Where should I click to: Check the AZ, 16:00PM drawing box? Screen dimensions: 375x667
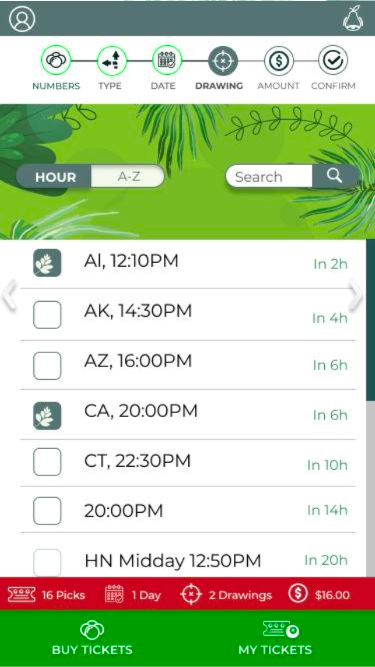tap(47, 366)
